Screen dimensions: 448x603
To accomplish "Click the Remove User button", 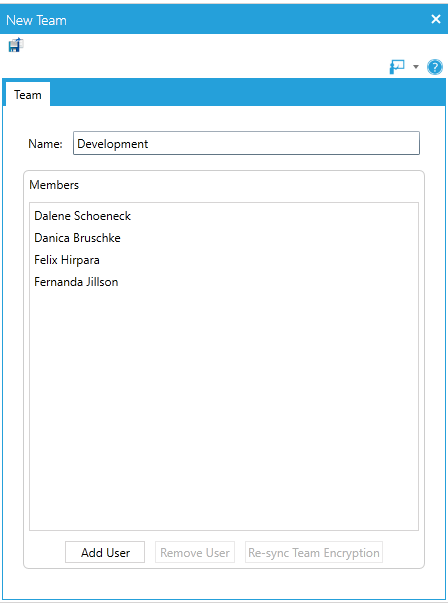I will click(x=195, y=552).
